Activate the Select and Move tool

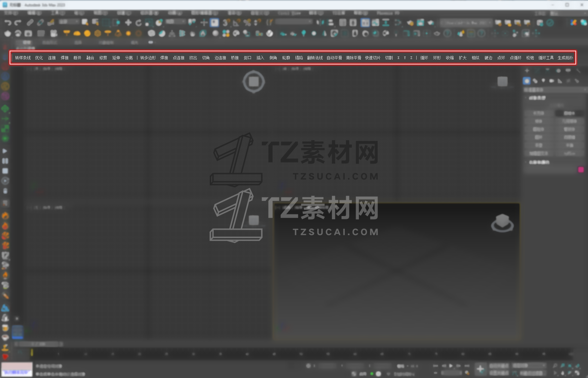point(128,22)
